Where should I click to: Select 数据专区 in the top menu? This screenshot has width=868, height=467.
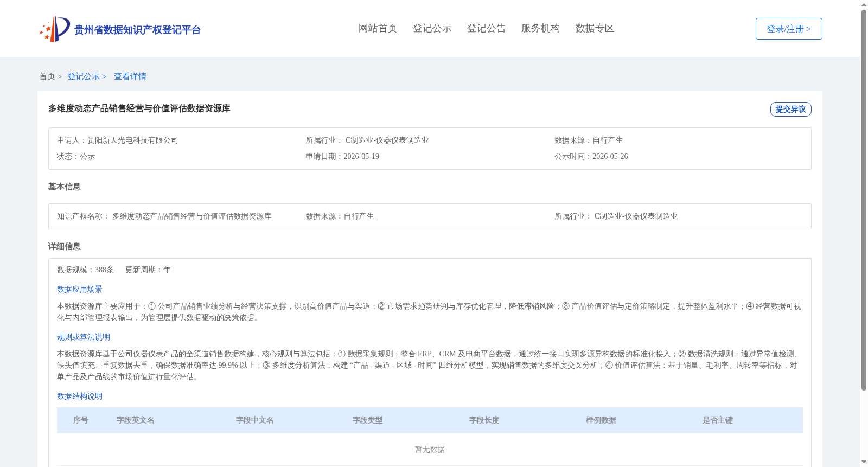[x=595, y=28]
